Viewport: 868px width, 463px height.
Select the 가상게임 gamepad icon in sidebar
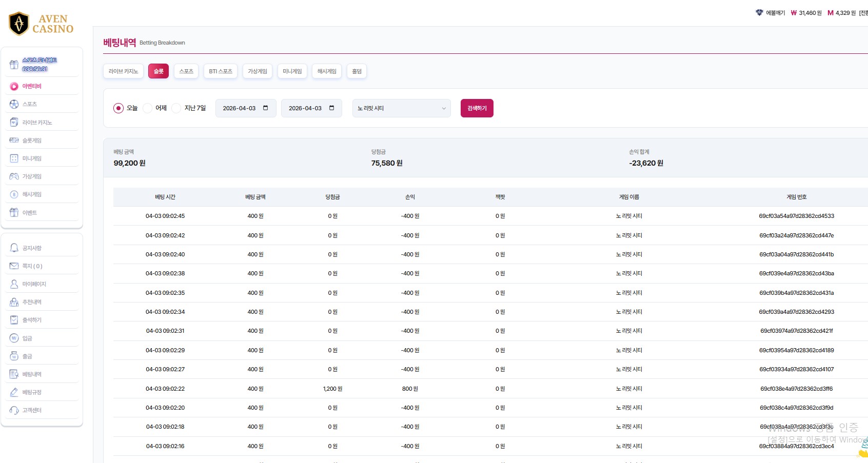coord(14,176)
